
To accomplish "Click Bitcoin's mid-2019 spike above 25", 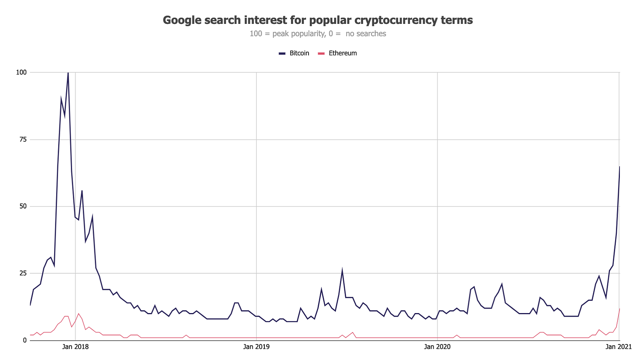I will 342,270.
